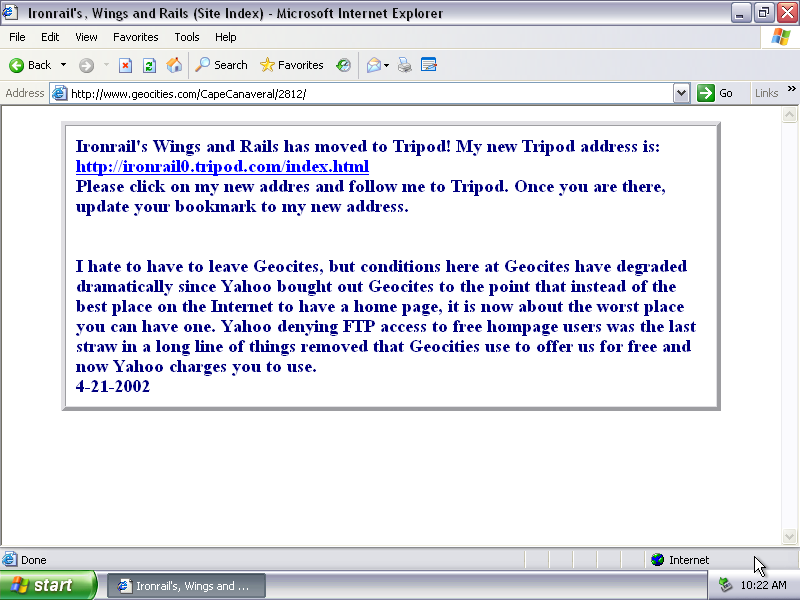Refresh the page with the Refresh icon
The width and height of the screenshot is (800, 600).
[149, 65]
